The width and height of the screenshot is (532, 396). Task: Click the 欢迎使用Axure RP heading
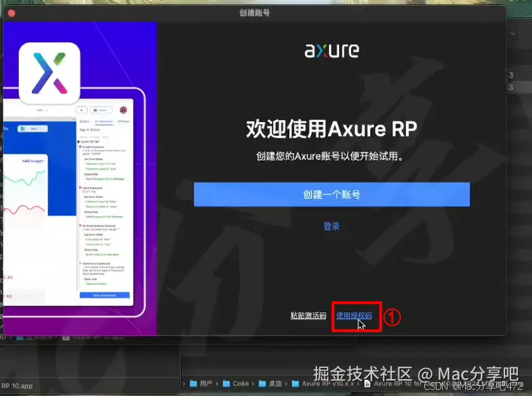point(331,129)
